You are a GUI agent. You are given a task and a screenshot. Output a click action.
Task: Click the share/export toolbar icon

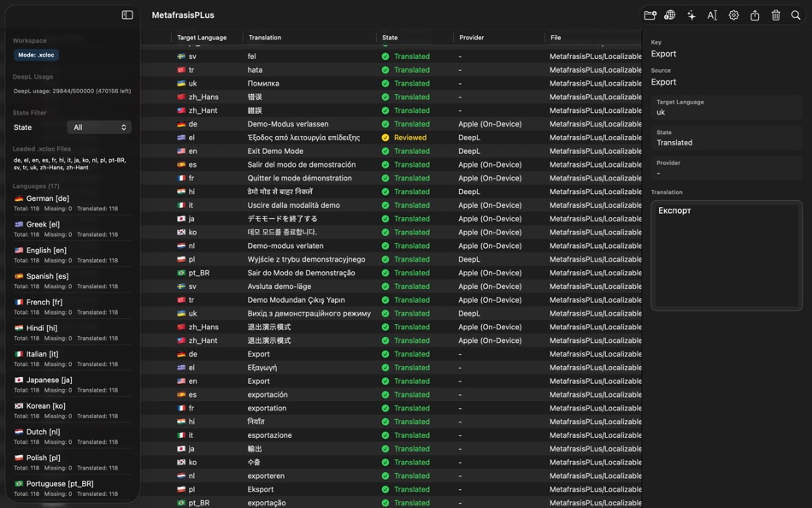[755, 15]
